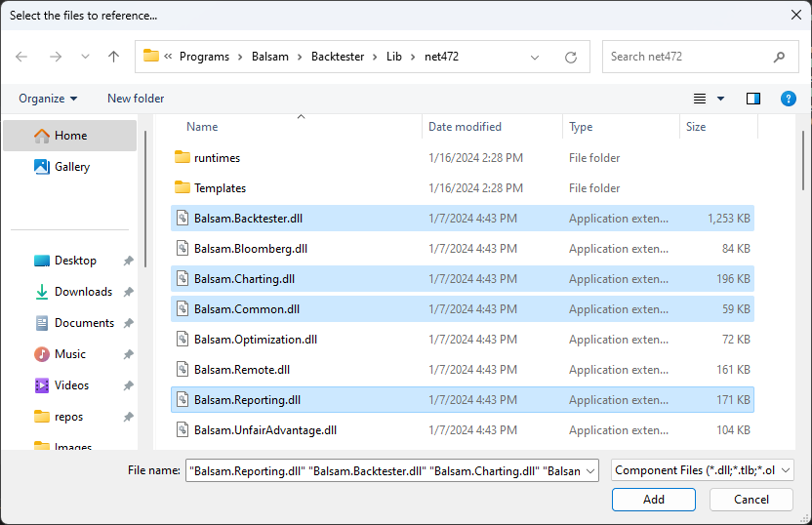Click the Balsam.Bloomberg.dll file icon

point(183,249)
